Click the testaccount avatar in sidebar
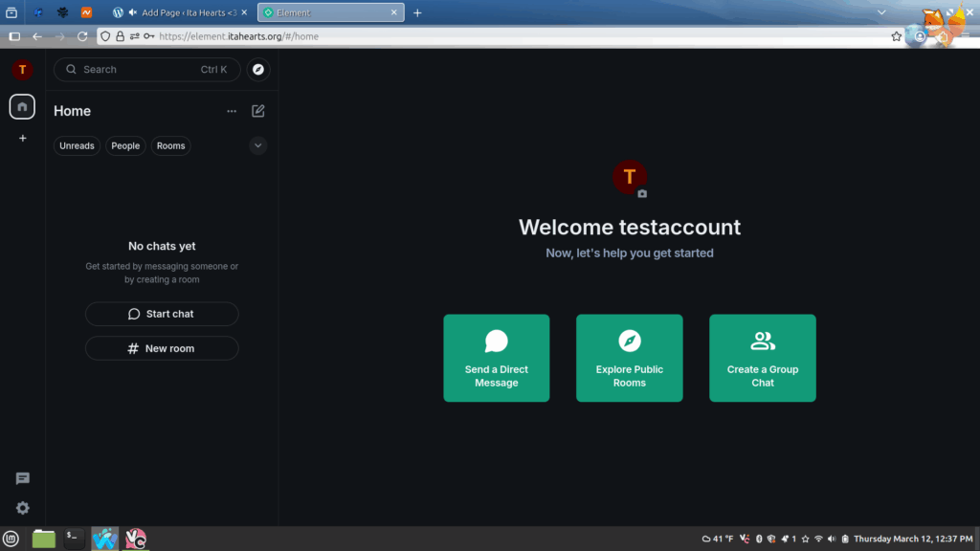 (22, 70)
